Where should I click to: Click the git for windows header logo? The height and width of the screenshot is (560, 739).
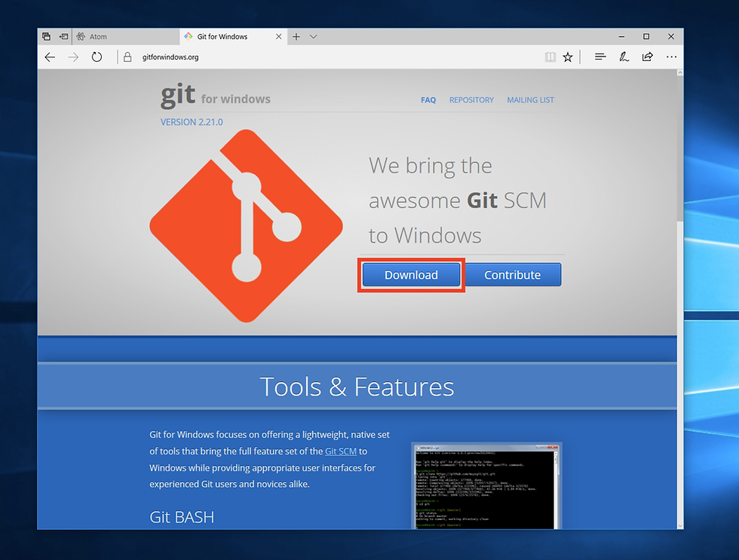(216, 96)
